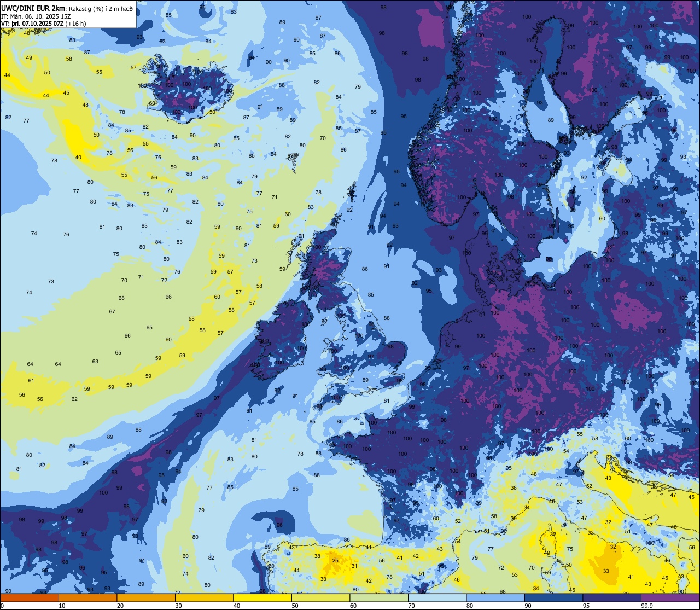The image size is (700, 610).
Task: Click the humidity value '63' over the Atlantic
Action: [x=95, y=362]
